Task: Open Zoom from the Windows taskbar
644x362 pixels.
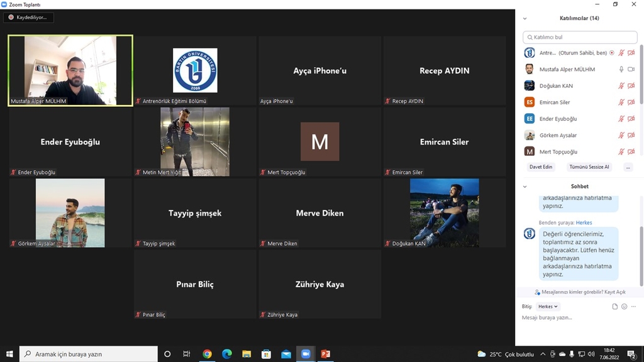Action: click(x=306, y=354)
